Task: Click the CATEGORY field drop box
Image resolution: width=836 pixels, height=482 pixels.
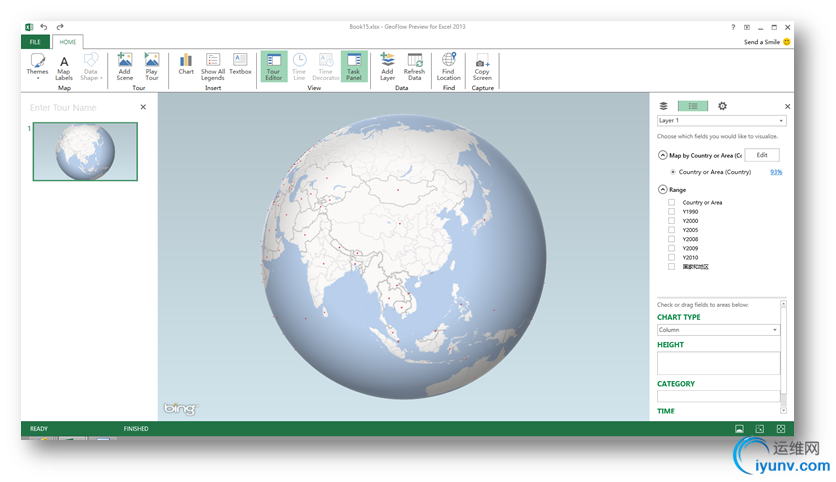Action: [718, 396]
